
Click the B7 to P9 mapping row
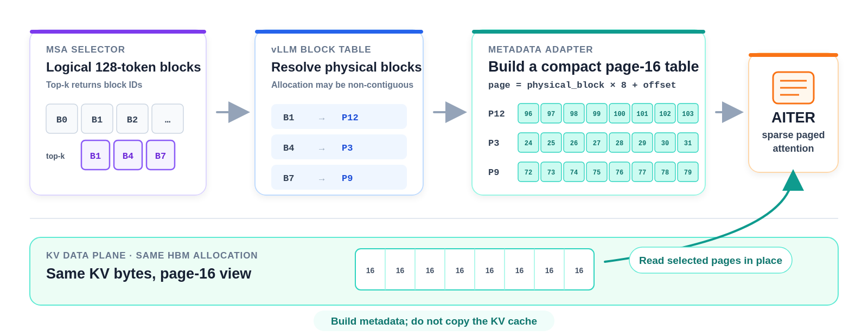coord(339,177)
